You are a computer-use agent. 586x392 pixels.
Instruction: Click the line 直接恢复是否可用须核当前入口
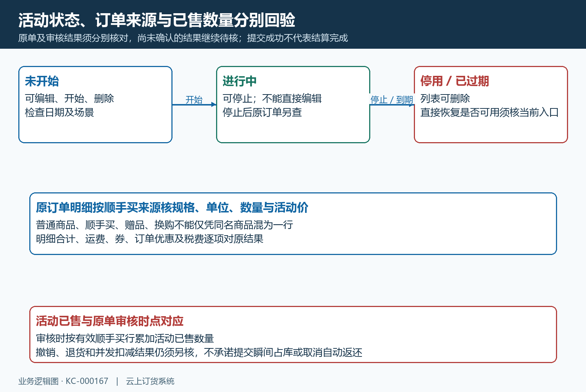pyautogui.click(x=490, y=112)
